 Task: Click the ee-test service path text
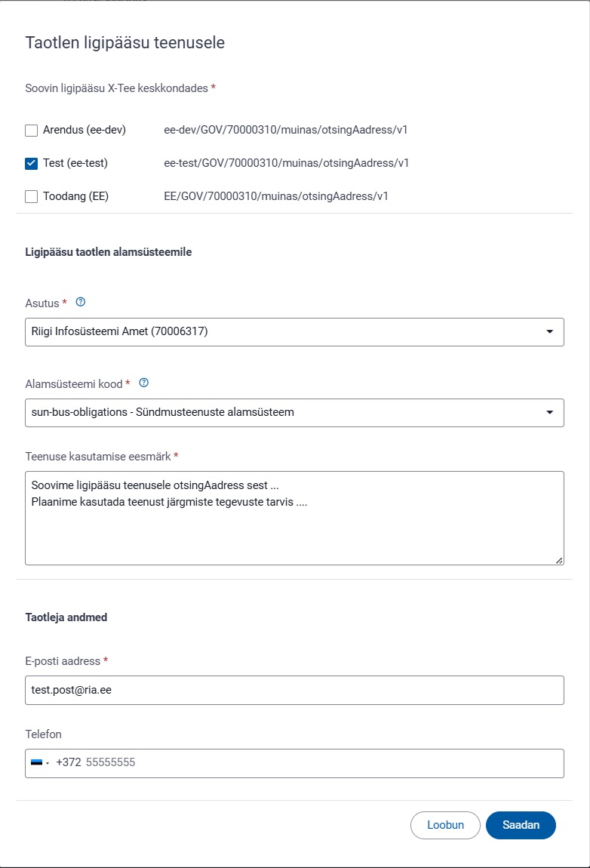[287, 163]
